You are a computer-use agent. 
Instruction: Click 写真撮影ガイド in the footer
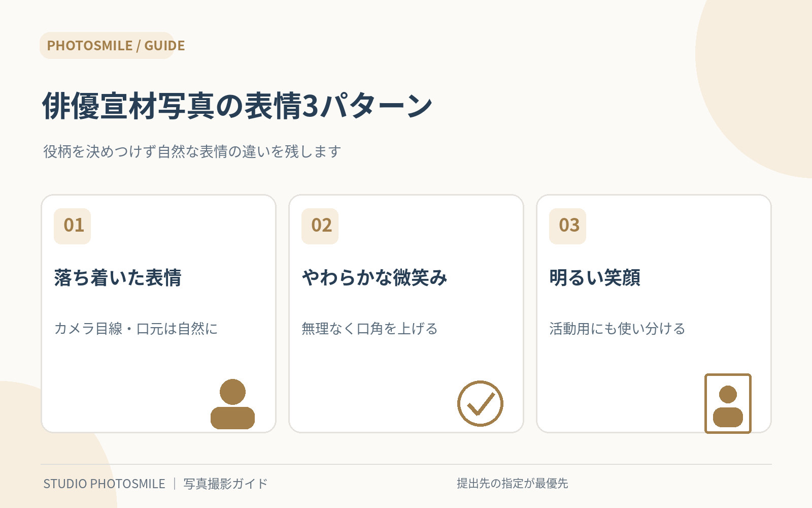click(x=225, y=484)
